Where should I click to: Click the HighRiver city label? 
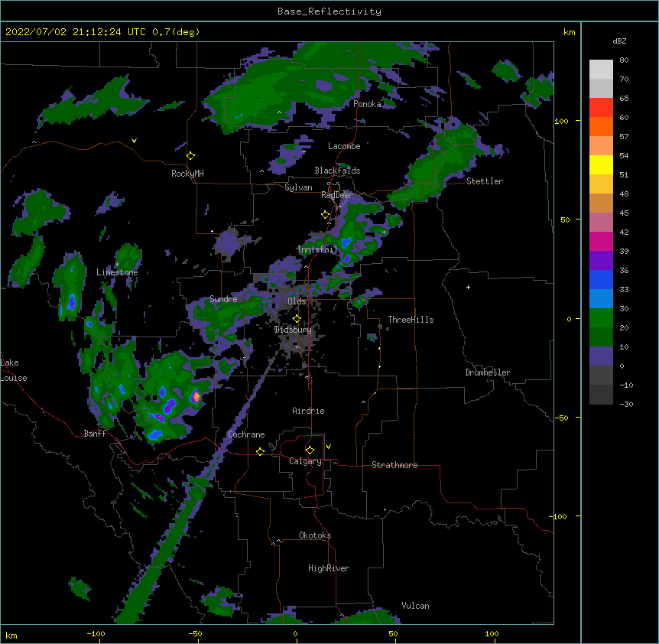(329, 568)
